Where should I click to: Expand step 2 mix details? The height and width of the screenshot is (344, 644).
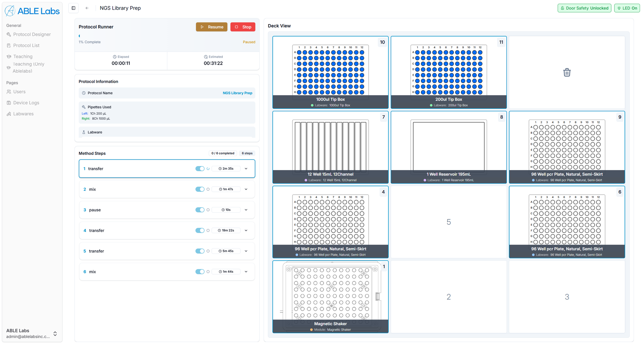click(246, 189)
